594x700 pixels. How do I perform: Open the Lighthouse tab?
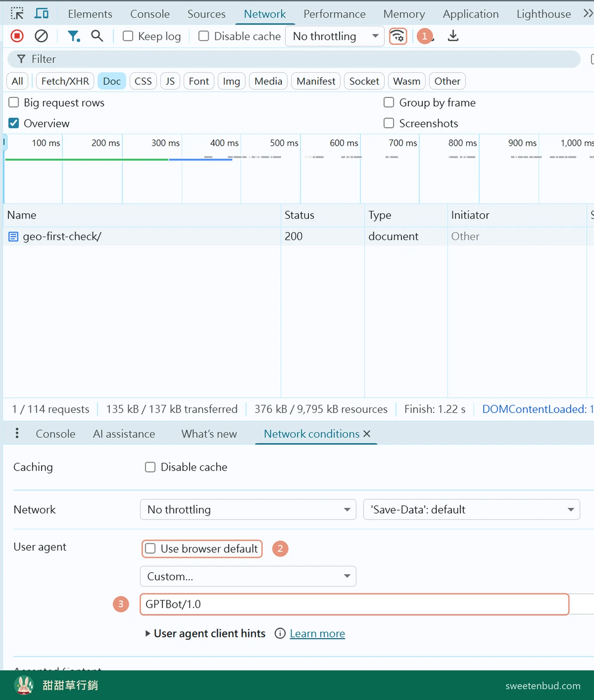(543, 14)
